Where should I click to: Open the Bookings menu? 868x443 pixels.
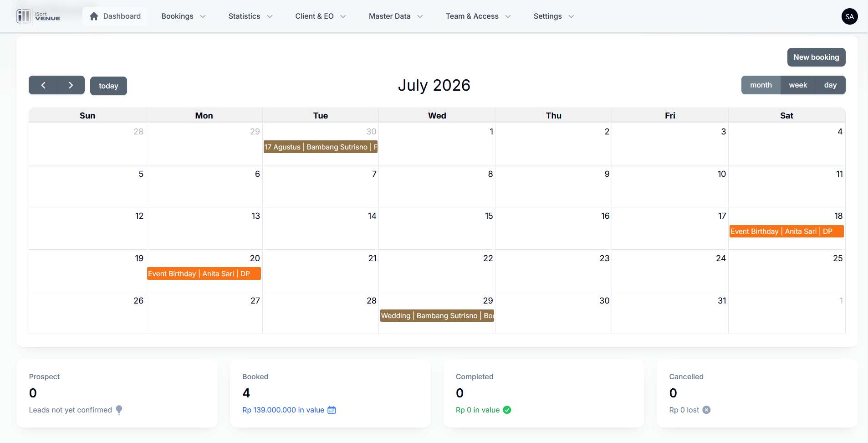pyautogui.click(x=184, y=16)
